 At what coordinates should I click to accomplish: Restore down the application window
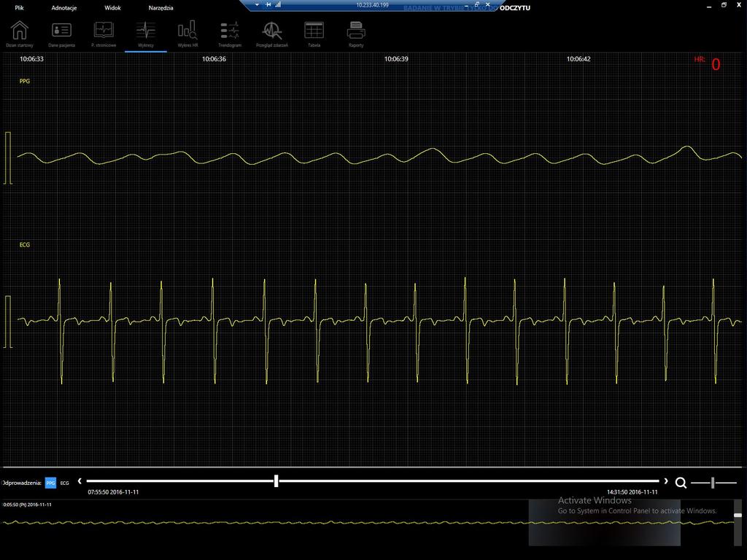[x=724, y=5]
